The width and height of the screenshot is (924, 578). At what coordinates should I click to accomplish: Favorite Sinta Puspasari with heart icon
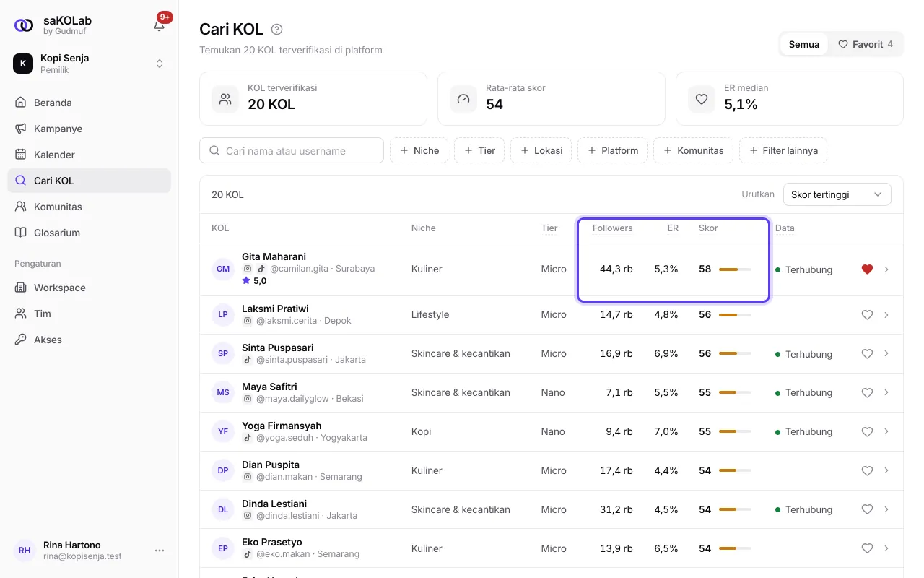coord(868,354)
